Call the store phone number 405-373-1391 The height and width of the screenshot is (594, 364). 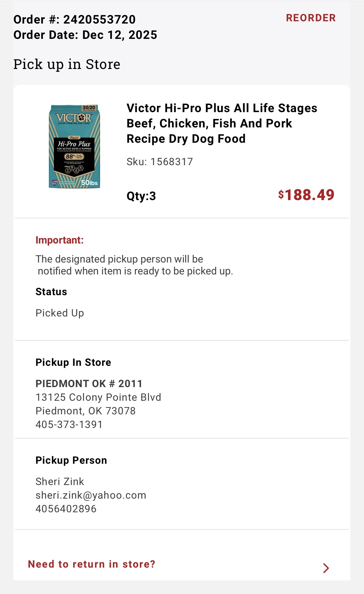click(x=69, y=424)
